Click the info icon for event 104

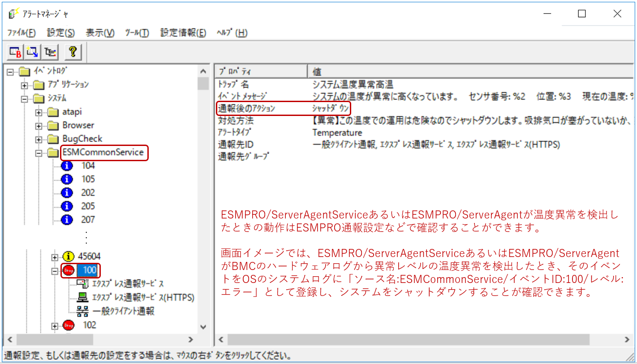(x=67, y=166)
